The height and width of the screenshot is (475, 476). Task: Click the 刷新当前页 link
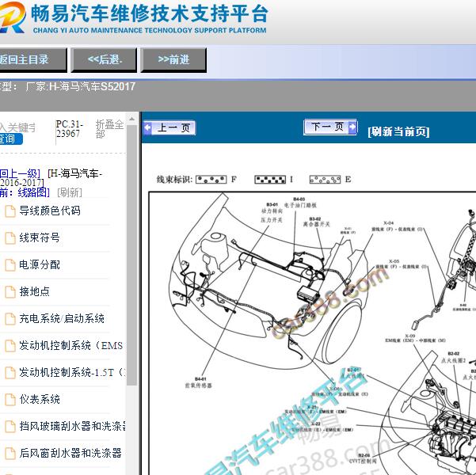pyautogui.click(x=398, y=131)
